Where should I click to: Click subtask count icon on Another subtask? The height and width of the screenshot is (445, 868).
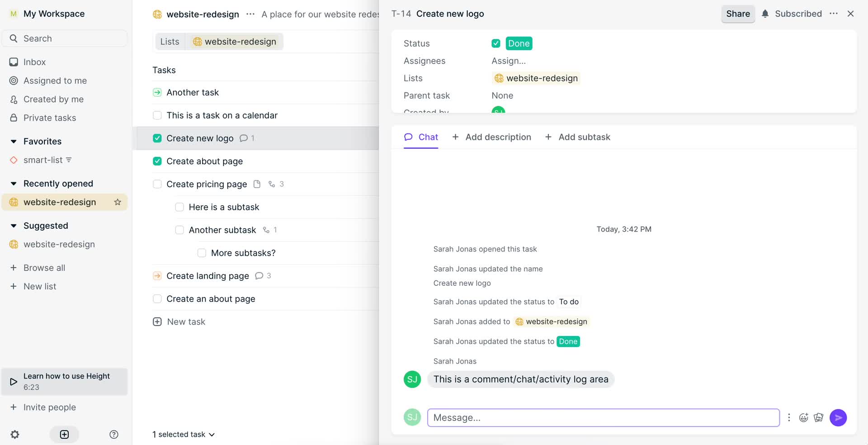[x=270, y=230]
